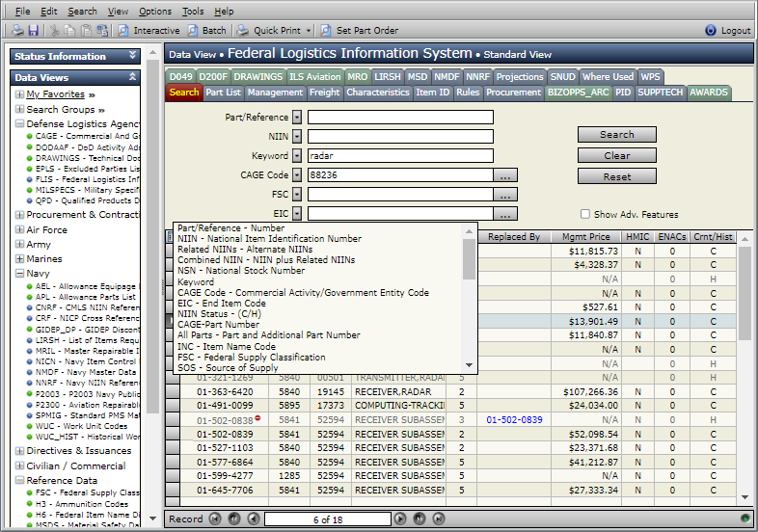Collapse the Data Views panel
Image resolution: width=758 pixels, height=532 pixels.
132,77
